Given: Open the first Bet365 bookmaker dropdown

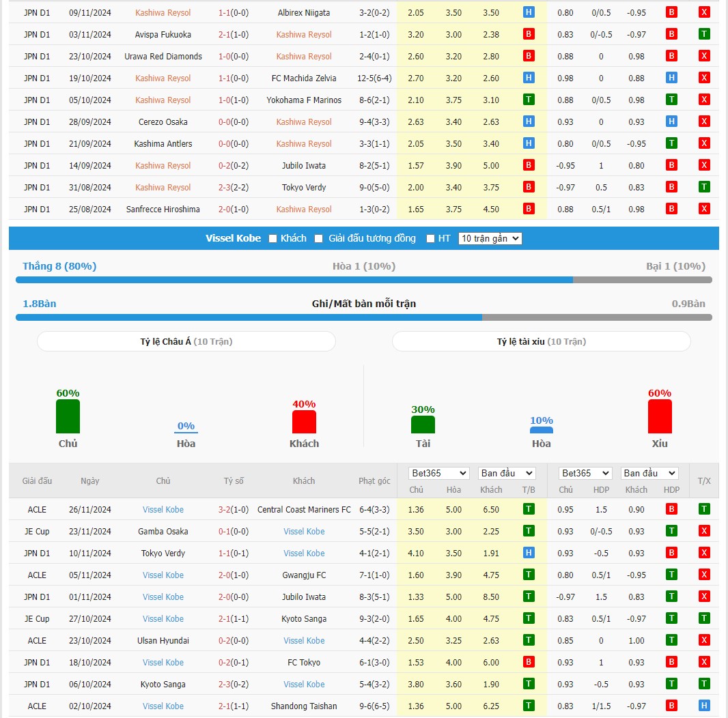Looking at the screenshot, I should pyautogui.click(x=438, y=473).
